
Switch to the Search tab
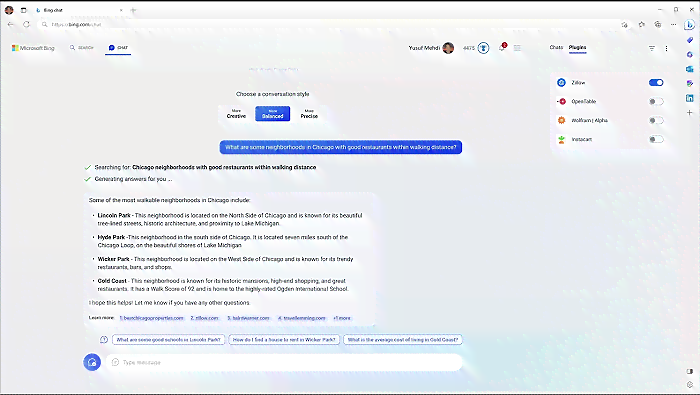pos(82,48)
